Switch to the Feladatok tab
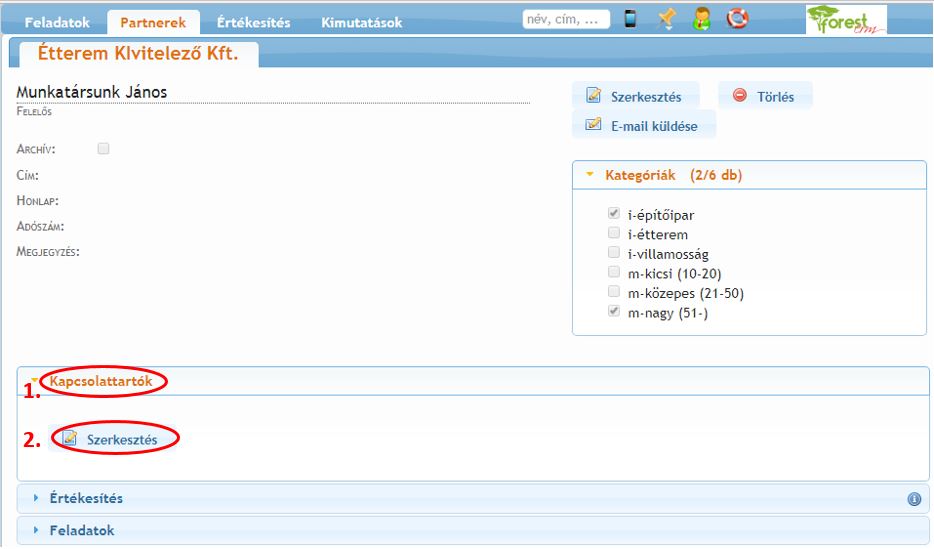 coord(56,22)
